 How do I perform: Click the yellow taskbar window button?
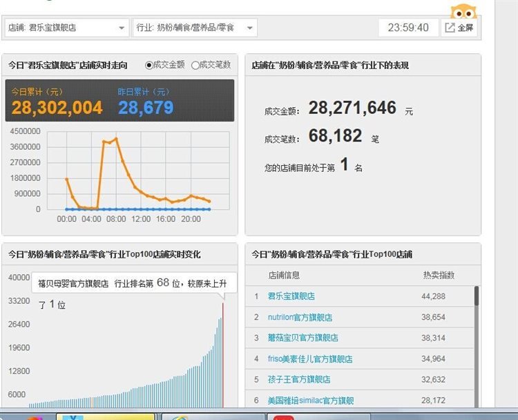pos(106,417)
